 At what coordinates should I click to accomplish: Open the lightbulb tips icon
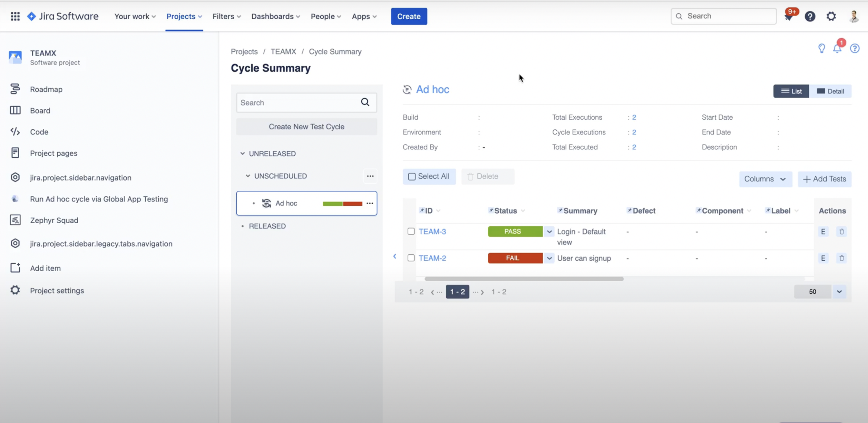[x=821, y=49]
